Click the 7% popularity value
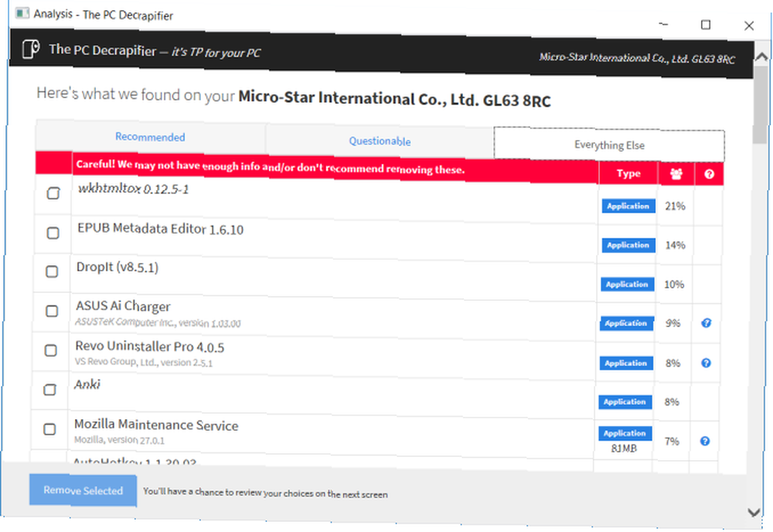Viewport: 773px width, 532px height. pyautogui.click(x=672, y=442)
